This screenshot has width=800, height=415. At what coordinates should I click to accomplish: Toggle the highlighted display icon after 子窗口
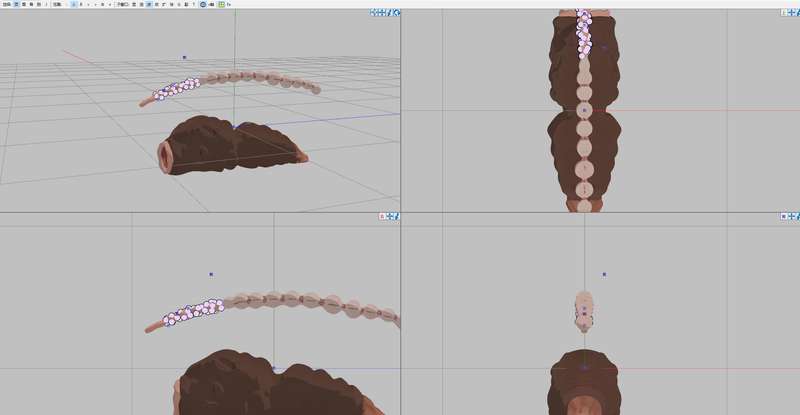point(150,4)
